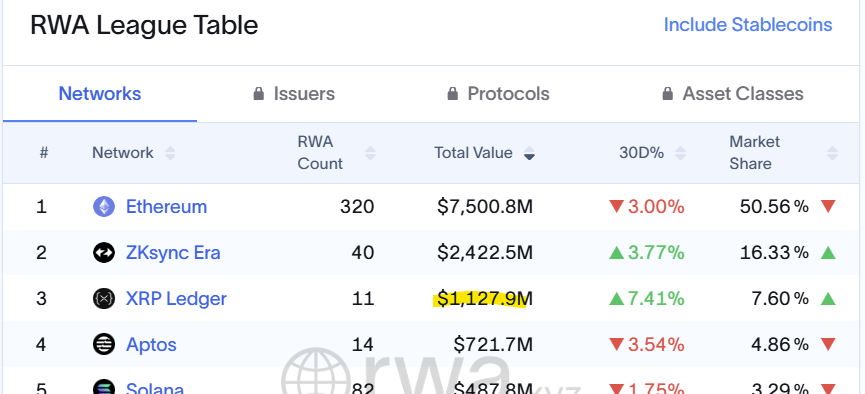Sort the table by Network name
Image resolution: width=865 pixels, height=394 pixels.
170,153
